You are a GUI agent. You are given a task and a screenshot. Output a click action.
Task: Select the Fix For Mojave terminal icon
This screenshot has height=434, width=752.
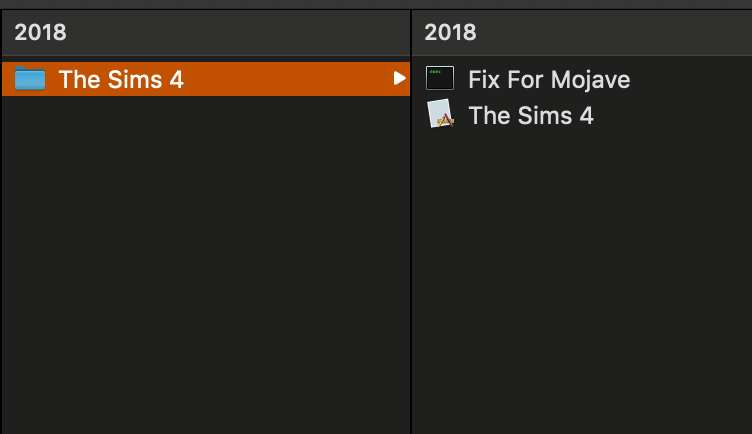(x=440, y=78)
